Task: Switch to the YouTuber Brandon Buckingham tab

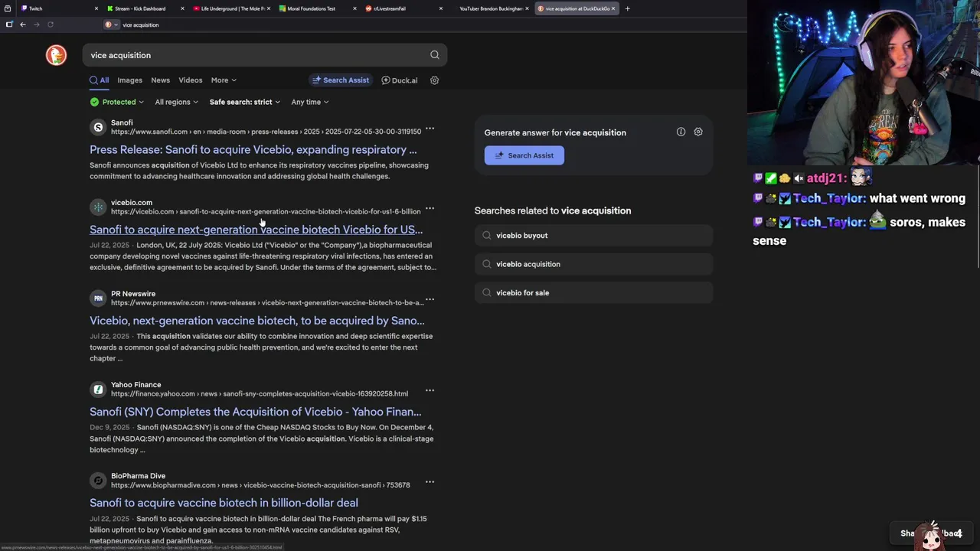Action: (490, 8)
